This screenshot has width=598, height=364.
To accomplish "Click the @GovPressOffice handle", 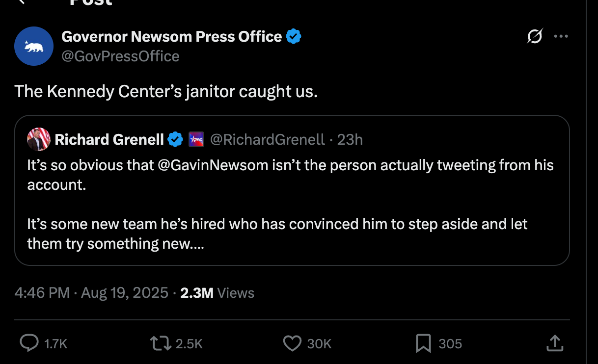I will [120, 56].
